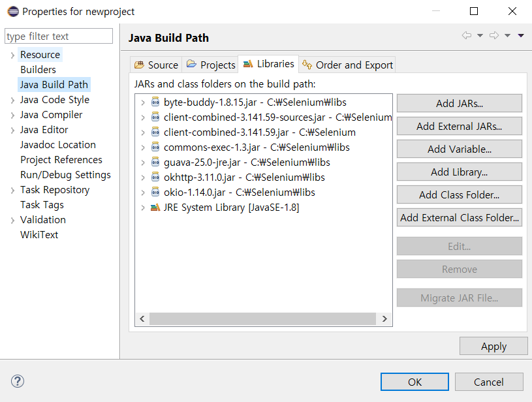Select the Libraries tab
This screenshot has width=532, height=402.
(268, 64)
